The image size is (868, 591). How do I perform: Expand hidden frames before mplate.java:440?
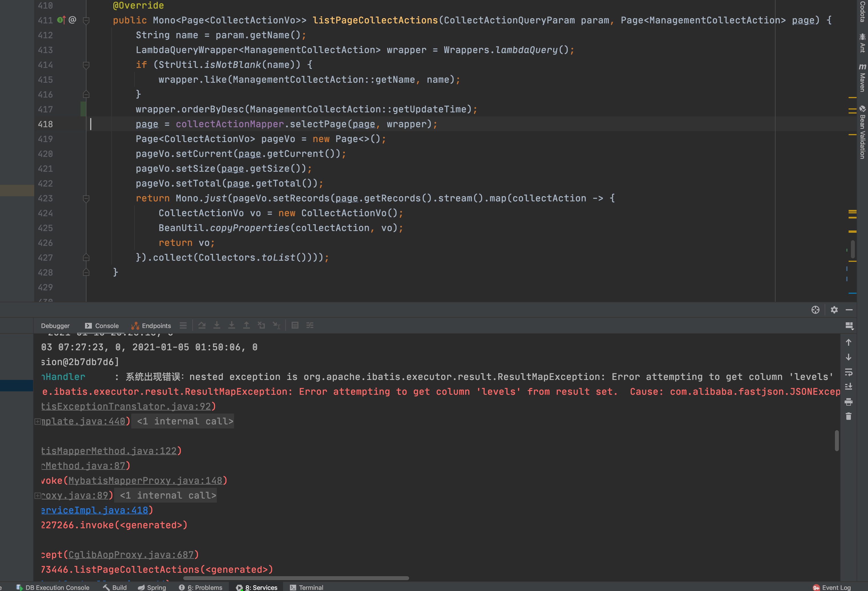[x=38, y=421]
